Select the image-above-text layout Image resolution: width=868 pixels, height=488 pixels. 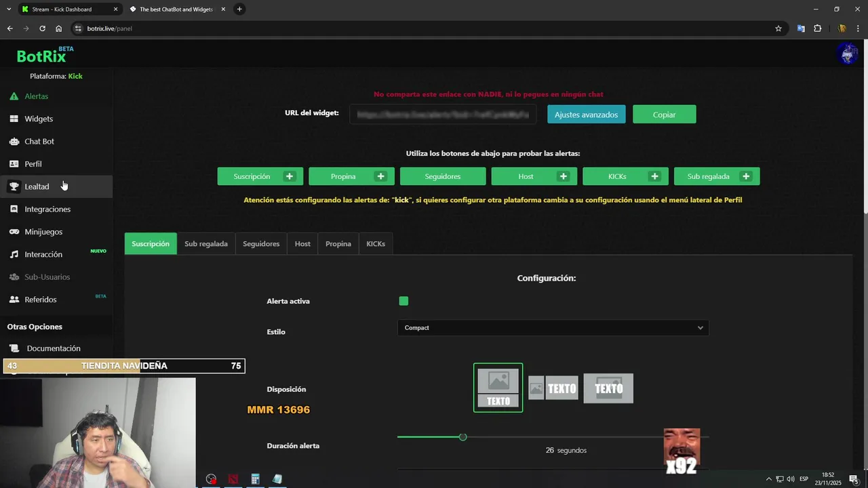tap(498, 388)
